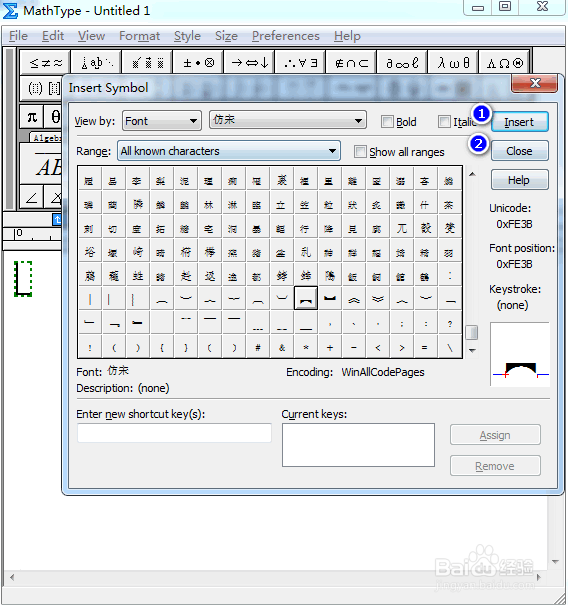Image resolution: width=568 pixels, height=605 pixels.
Task: Open the Range All known characters dropdown
Action: click(x=228, y=151)
